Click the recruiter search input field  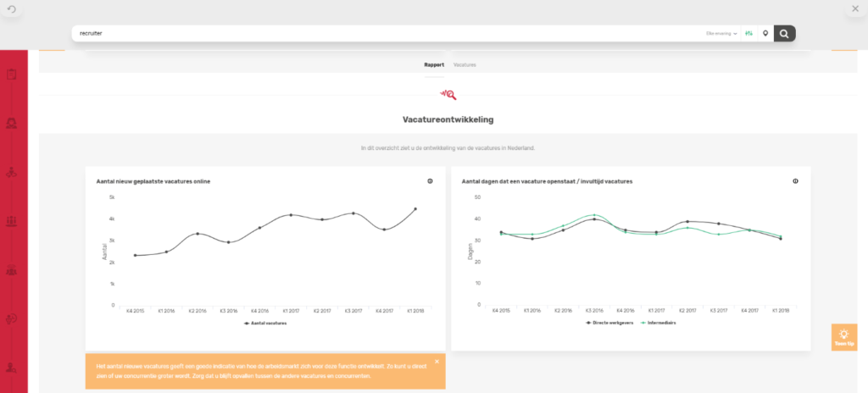click(x=387, y=33)
